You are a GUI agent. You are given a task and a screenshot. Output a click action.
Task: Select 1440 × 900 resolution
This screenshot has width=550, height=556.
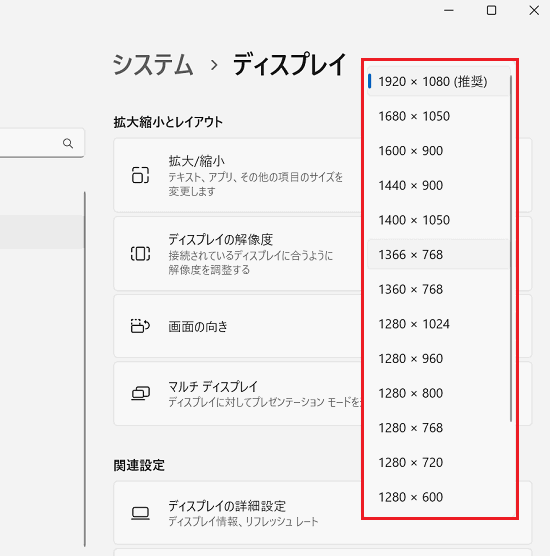pos(439,185)
